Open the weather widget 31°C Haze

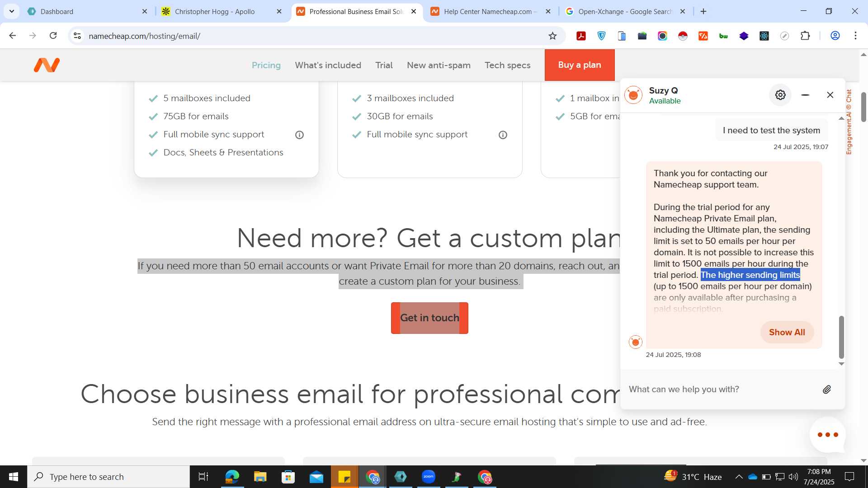click(693, 477)
